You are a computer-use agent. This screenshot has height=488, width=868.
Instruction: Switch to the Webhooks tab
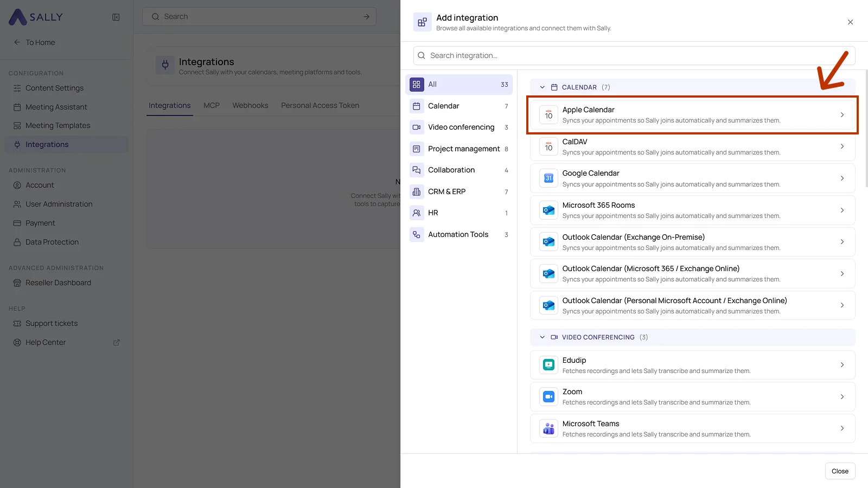(x=250, y=105)
